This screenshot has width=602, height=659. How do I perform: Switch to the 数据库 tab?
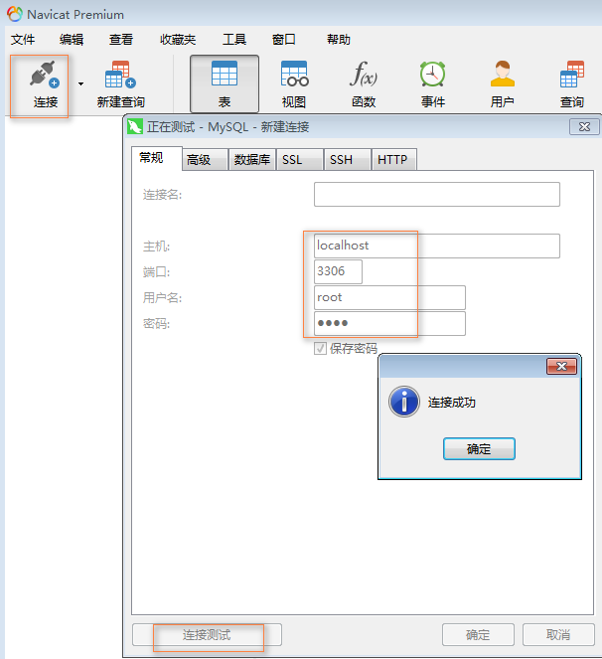click(252, 160)
